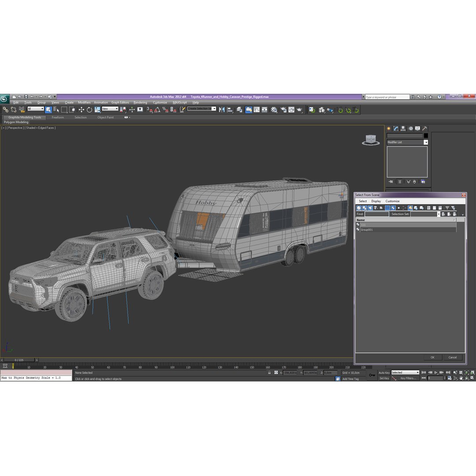Click the Polygon Modeling panel label
This screenshot has height=476, width=476.
[x=16, y=122]
